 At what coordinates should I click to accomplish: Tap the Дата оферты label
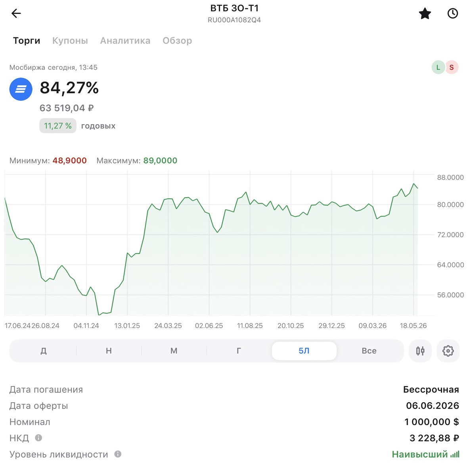pyautogui.click(x=38, y=406)
